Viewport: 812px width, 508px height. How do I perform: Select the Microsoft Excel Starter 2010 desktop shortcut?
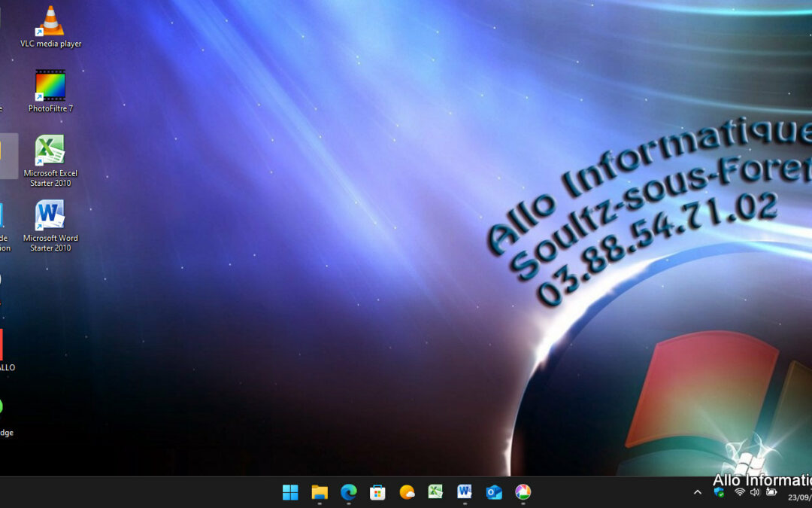click(x=50, y=161)
